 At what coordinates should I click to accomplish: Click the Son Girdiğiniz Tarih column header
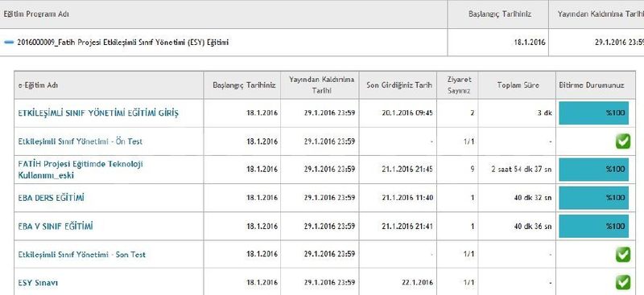click(398, 85)
